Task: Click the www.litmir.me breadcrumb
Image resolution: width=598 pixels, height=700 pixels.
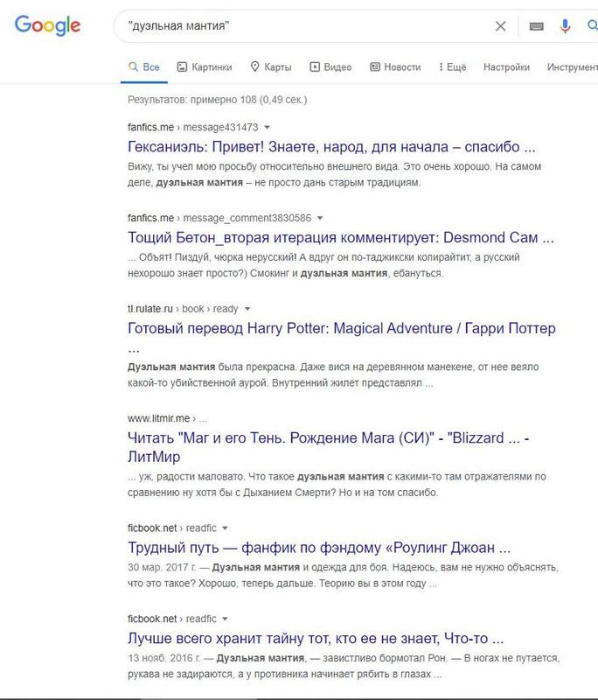Action: click(x=167, y=418)
